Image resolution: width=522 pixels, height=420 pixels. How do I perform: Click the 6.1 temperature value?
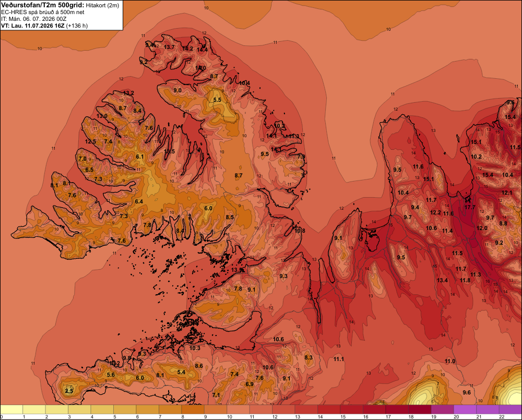tap(140, 157)
